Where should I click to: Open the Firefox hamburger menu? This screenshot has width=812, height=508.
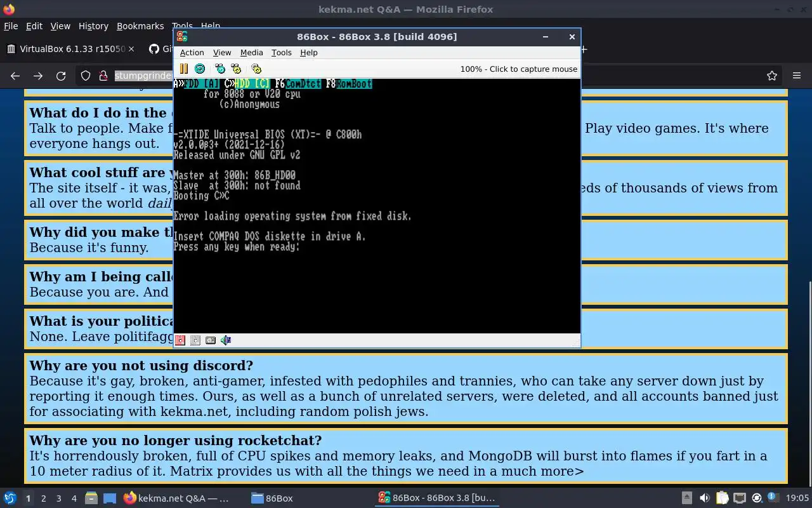[x=797, y=76]
